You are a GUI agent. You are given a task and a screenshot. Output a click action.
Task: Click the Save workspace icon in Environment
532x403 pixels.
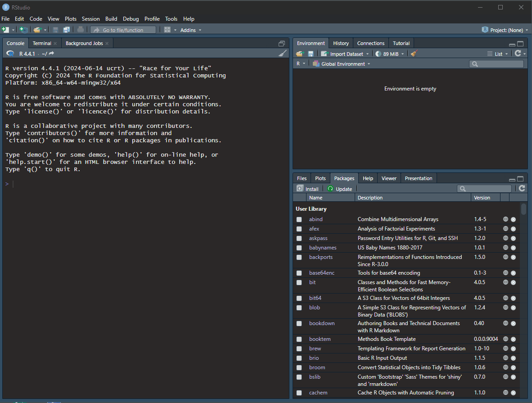[x=311, y=54]
